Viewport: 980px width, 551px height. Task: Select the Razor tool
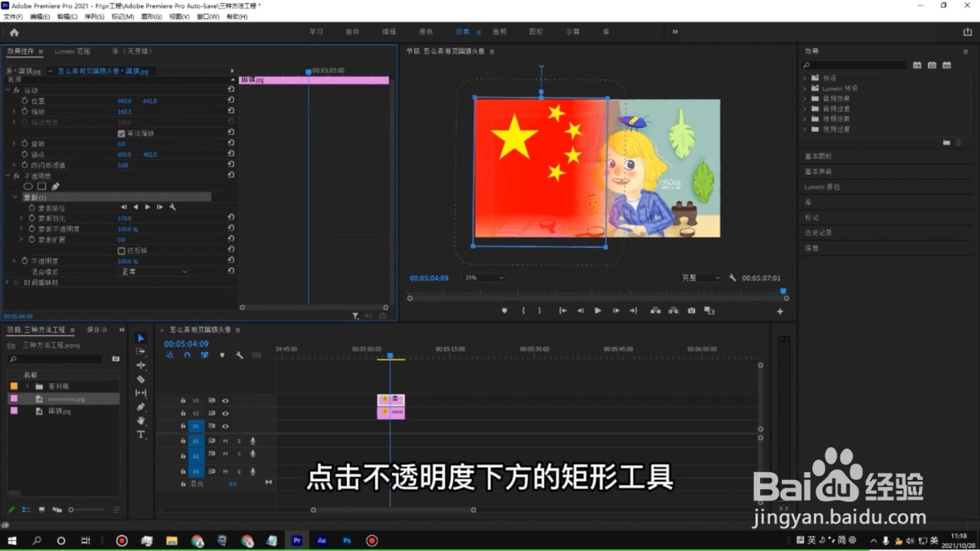(141, 379)
